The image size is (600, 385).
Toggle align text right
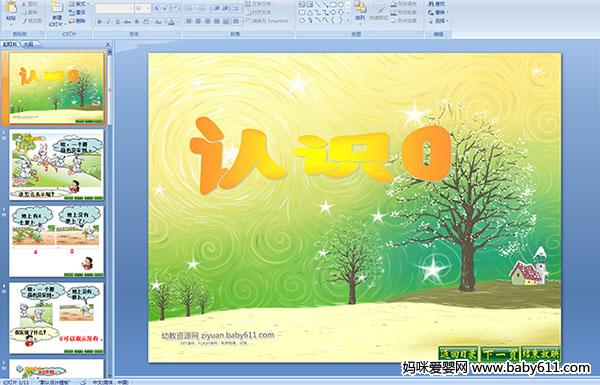click(x=207, y=21)
